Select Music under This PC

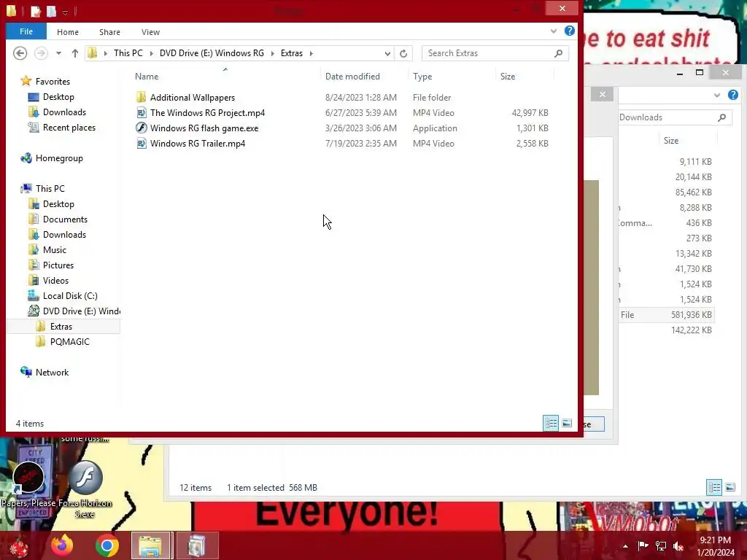[x=54, y=249]
